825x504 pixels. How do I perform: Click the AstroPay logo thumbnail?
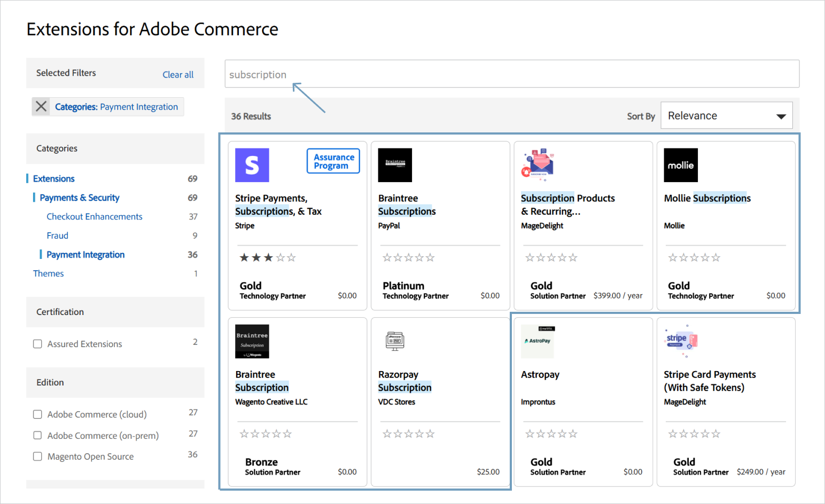[x=538, y=342]
